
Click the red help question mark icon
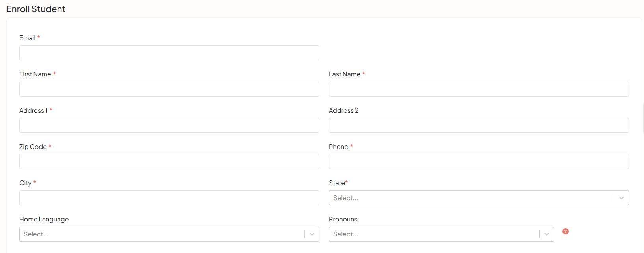click(x=566, y=231)
